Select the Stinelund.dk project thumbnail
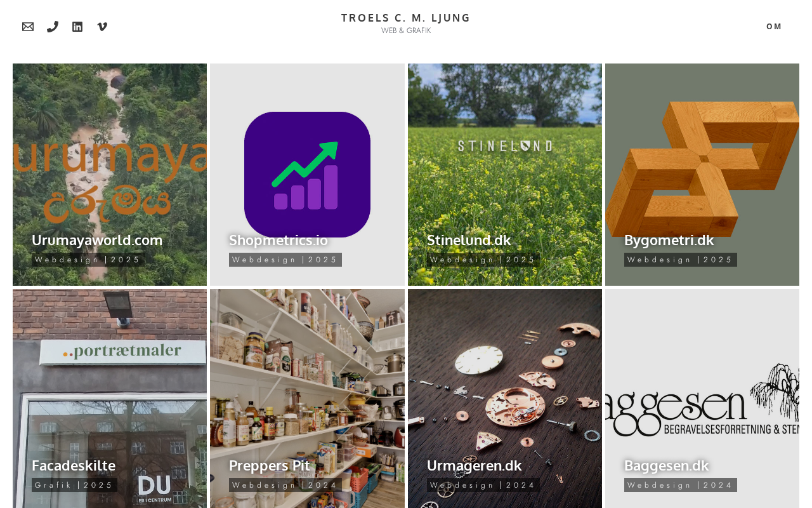Viewport: 812px width, 508px height. (x=505, y=175)
